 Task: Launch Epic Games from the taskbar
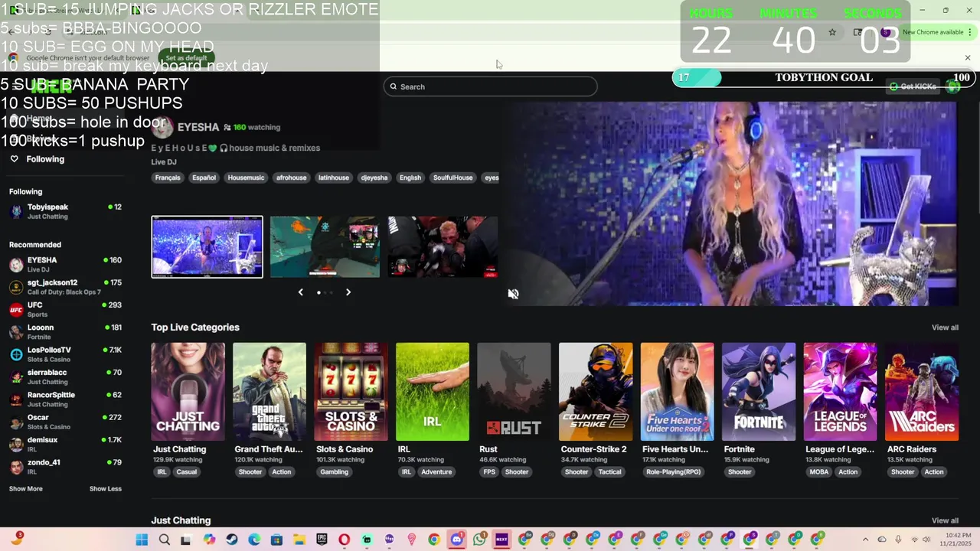[x=322, y=540]
